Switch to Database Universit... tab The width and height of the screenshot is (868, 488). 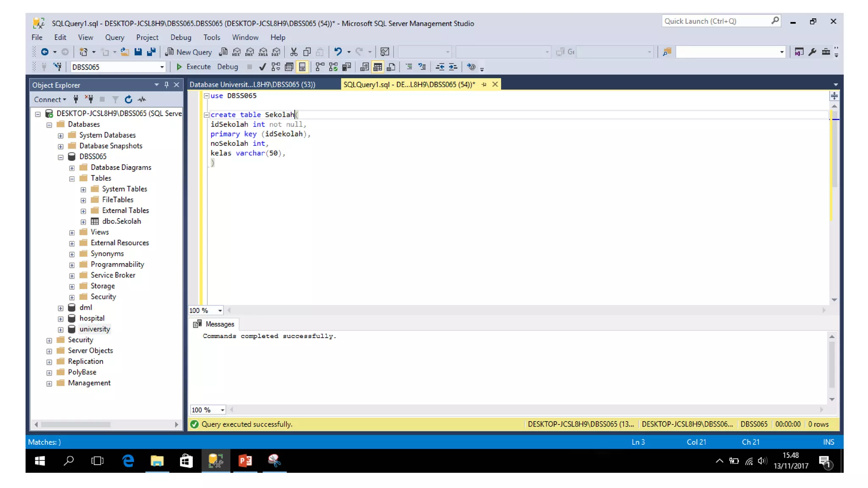click(x=253, y=84)
